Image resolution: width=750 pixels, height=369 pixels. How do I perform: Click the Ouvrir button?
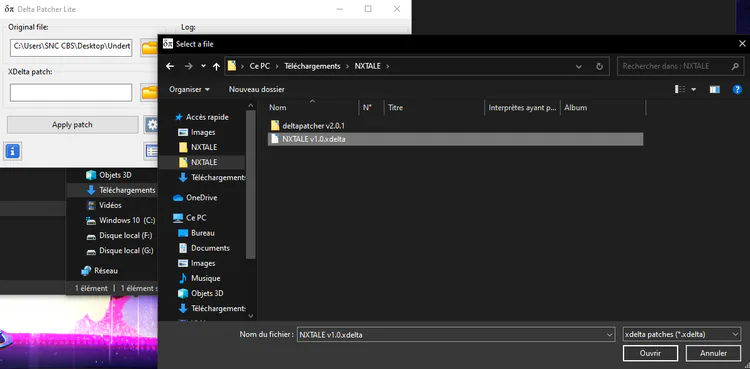[x=650, y=354]
